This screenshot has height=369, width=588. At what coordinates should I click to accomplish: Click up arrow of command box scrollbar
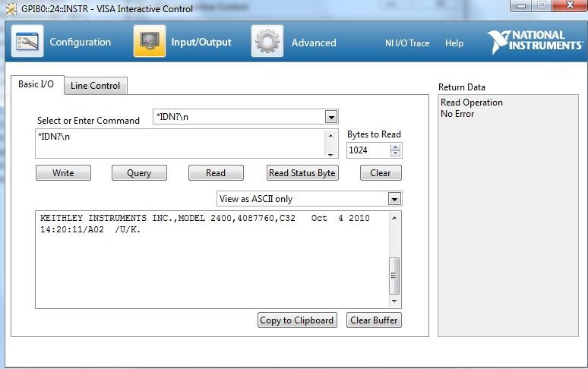click(330, 135)
